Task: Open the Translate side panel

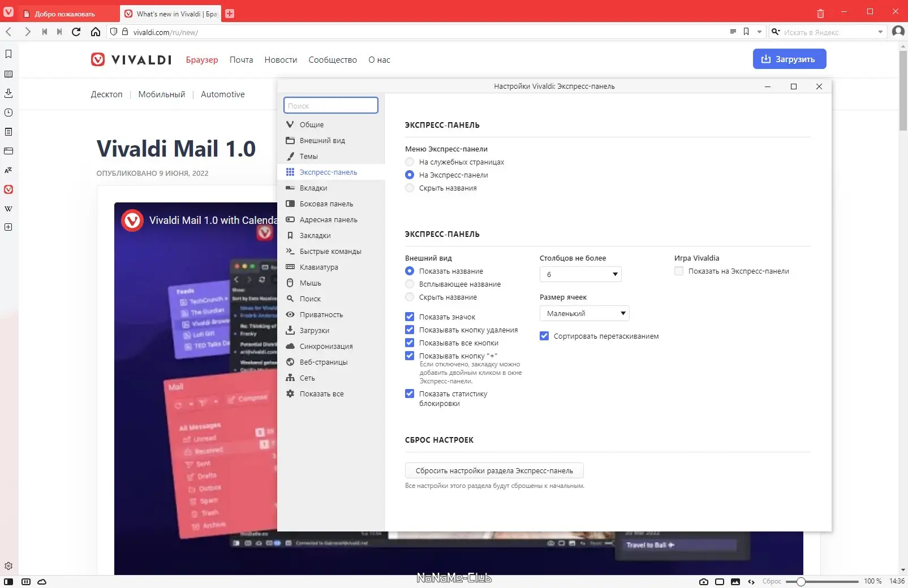Action: (x=8, y=170)
